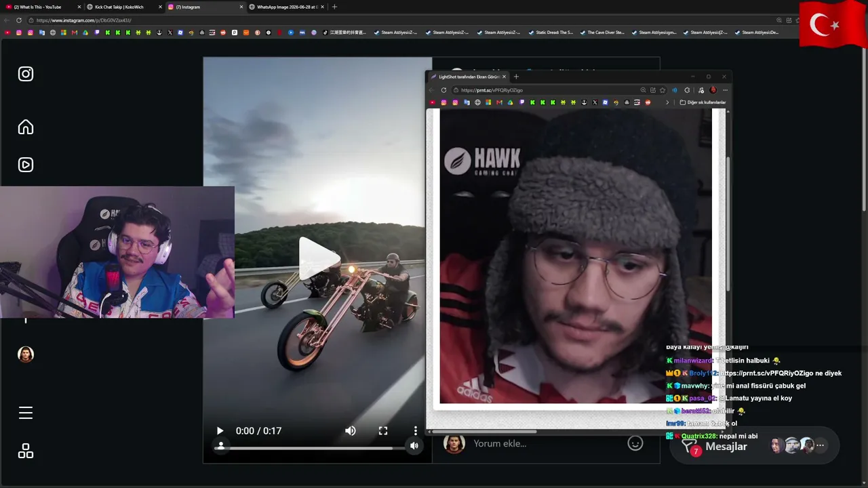
Task: Click zoom magnifier icon in prnt.sc address bar
Action: pyautogui.click(x=643, y=90)
